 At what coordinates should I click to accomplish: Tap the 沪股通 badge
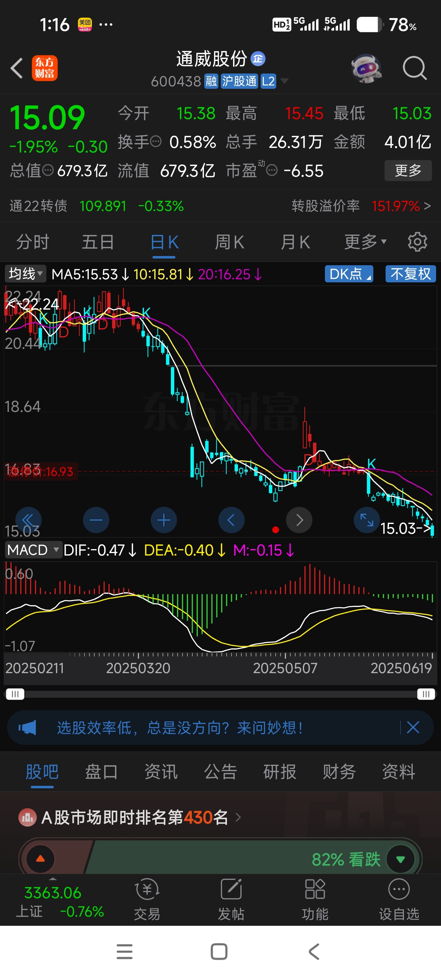pos(239,81)
